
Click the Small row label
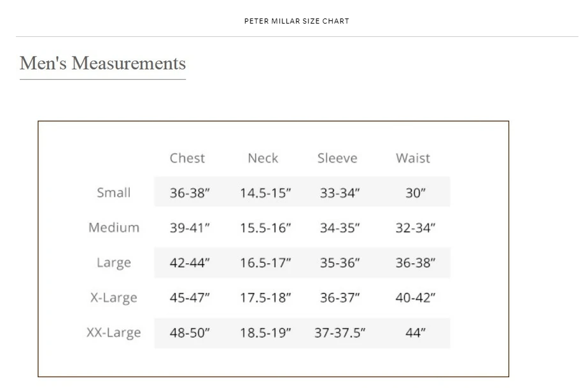coord(114,192)
